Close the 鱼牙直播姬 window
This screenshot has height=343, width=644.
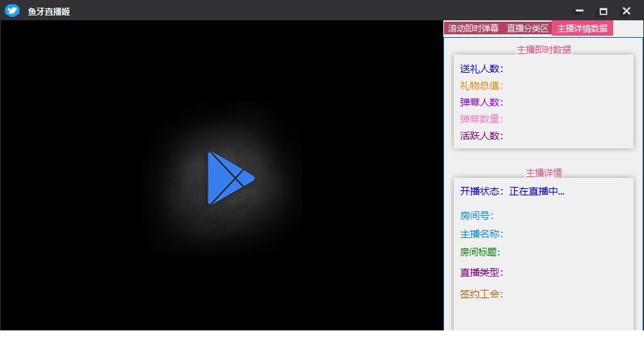pyautogui.click(x=627, y=10)
